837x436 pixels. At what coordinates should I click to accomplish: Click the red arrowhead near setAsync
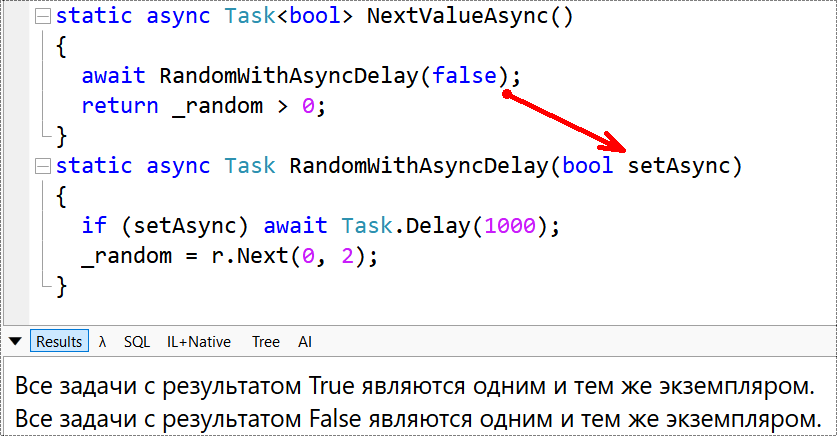click(617, 144)
